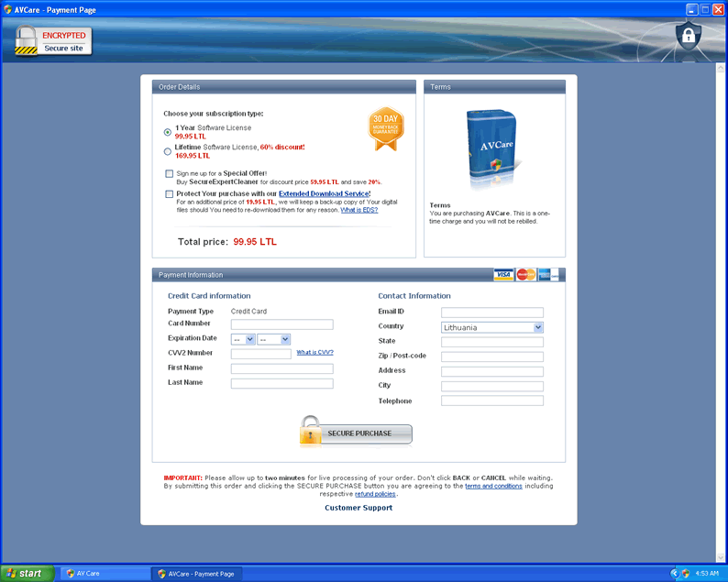Click the ENCRYPTED Secure site padlock badge
728x582 pixels.
54,40
